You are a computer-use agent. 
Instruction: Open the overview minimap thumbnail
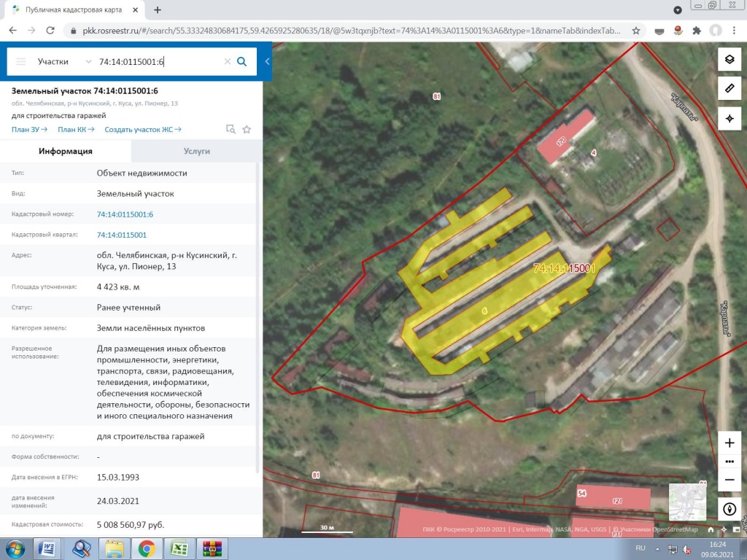[x=687, y=502]
